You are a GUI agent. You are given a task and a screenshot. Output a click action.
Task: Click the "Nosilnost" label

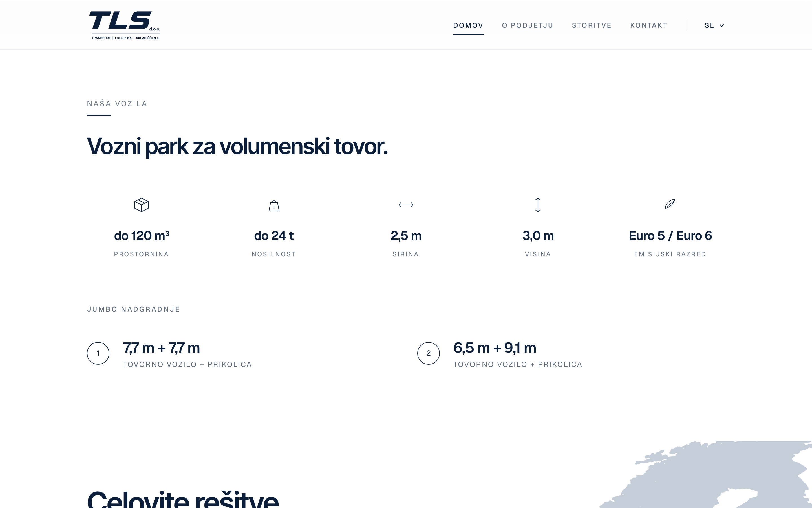[274, 254]
